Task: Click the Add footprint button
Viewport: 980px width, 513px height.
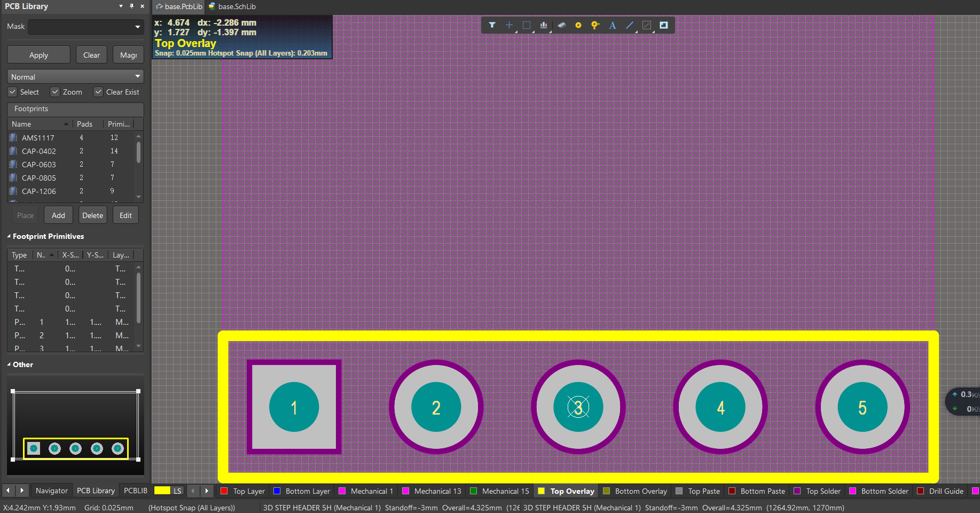Action: pyautogui.click(x=58, y=215)
